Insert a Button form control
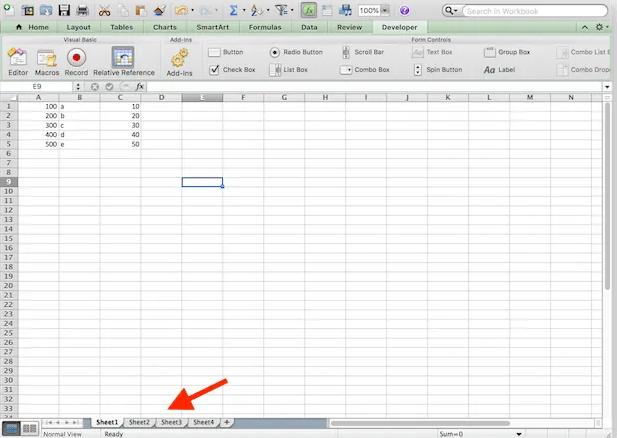Screen dimensions: 617x438 tap(226, 52)
